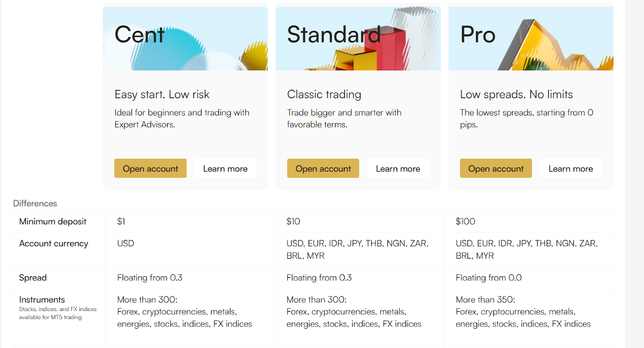Image resolution: width=644 pixels, height=348 pixels.
Task: Click the Differences section label
Action: (35, 203)
